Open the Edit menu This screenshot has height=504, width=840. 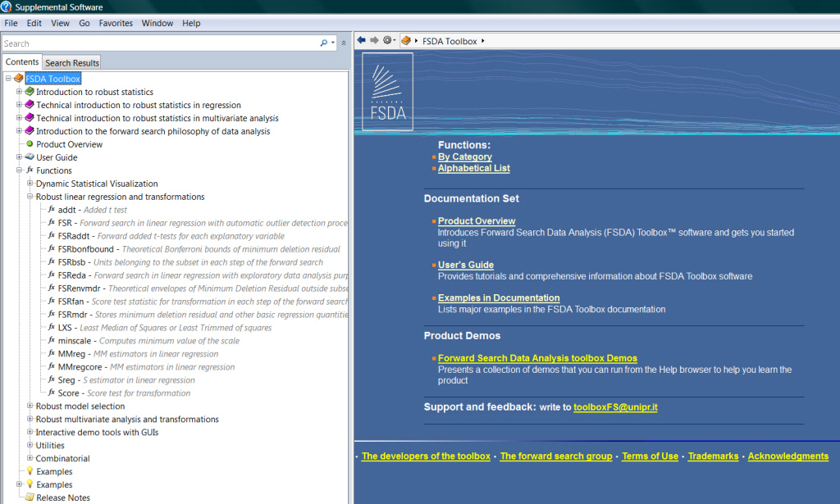pos(34,23)
